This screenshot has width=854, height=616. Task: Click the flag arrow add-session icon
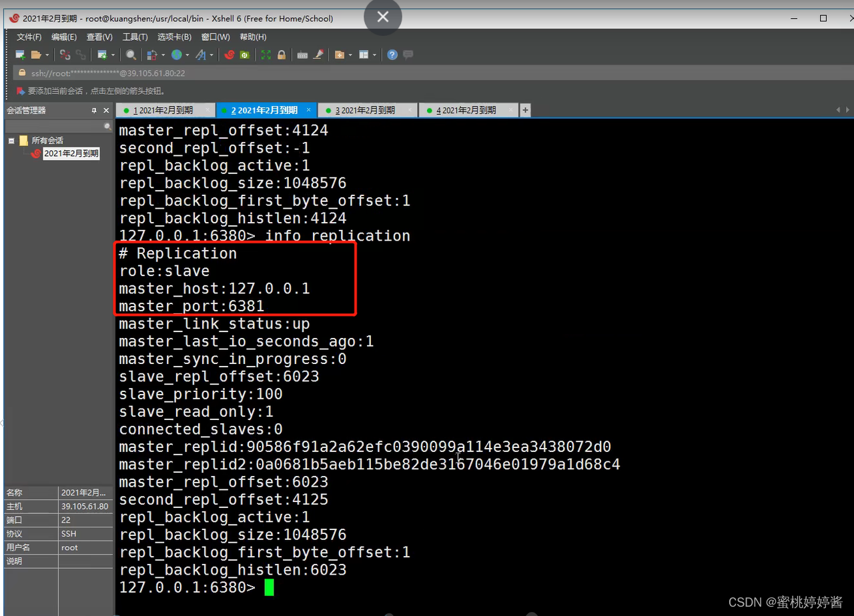(x=20, y=91)
